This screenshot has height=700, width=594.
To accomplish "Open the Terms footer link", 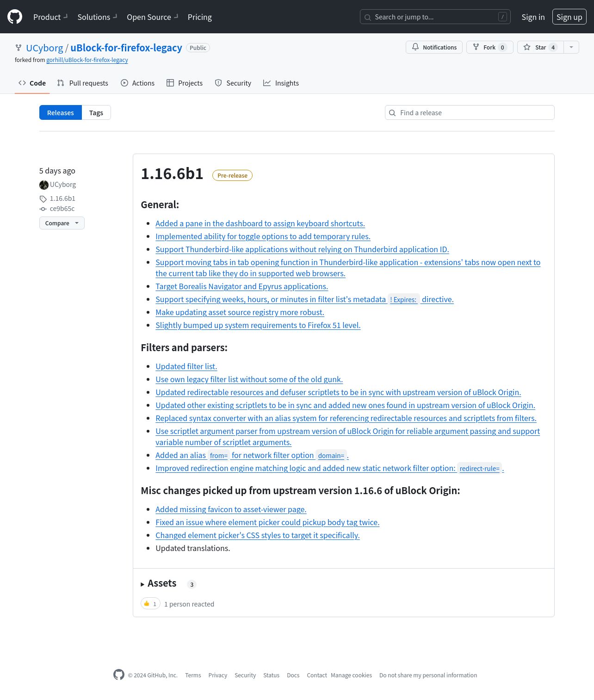I will pyautogui.click(x=193, y=675).
